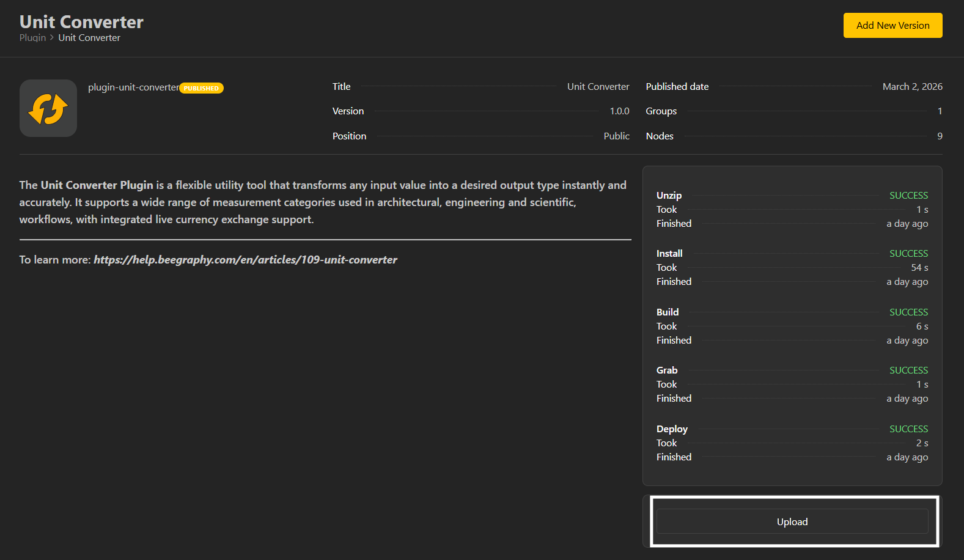964x560 pixels.
Task: Click the Published date March 2, 2026
Action: (912, 87)
